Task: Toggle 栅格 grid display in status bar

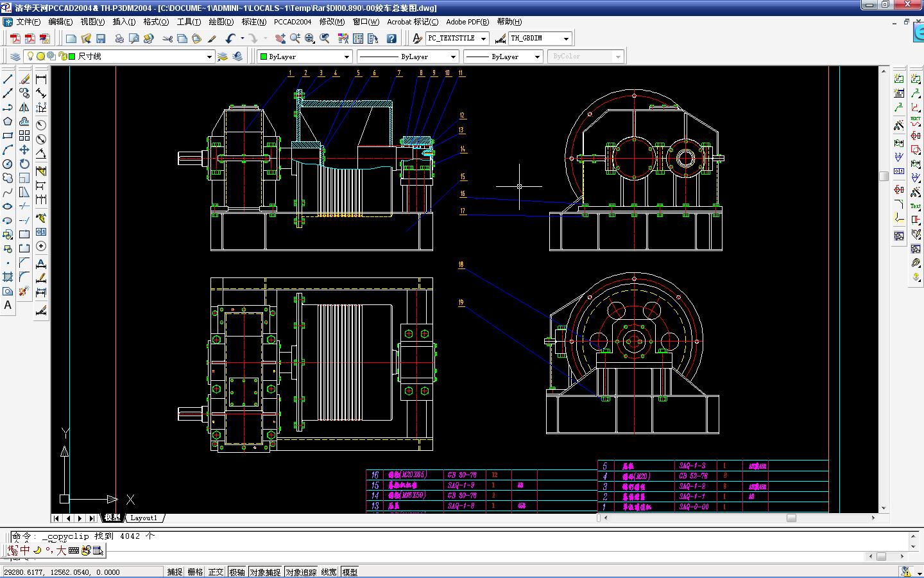Action: point(195,572)
